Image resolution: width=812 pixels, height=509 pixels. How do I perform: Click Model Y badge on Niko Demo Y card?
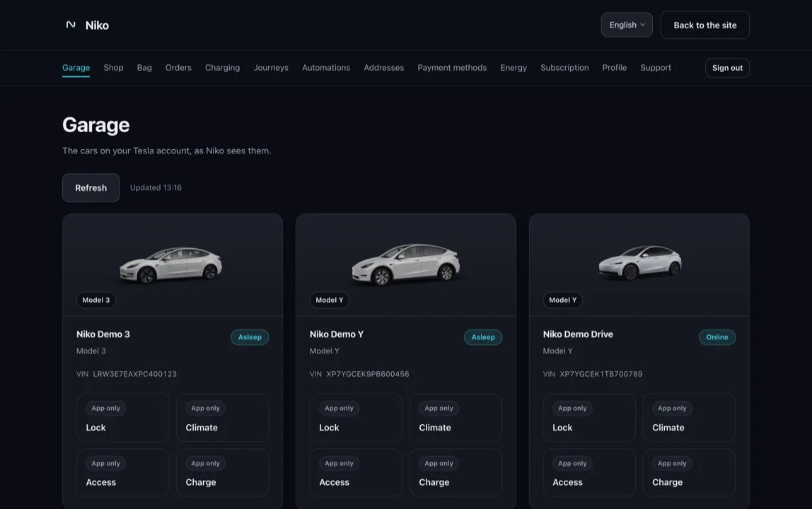pyautogui.click(x=330, y=300)
